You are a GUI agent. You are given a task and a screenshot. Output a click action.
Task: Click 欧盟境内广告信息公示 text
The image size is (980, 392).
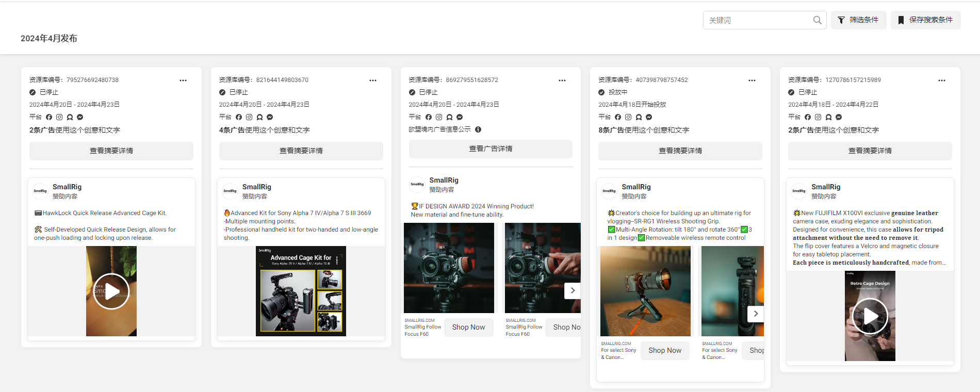tap(440, 129)
